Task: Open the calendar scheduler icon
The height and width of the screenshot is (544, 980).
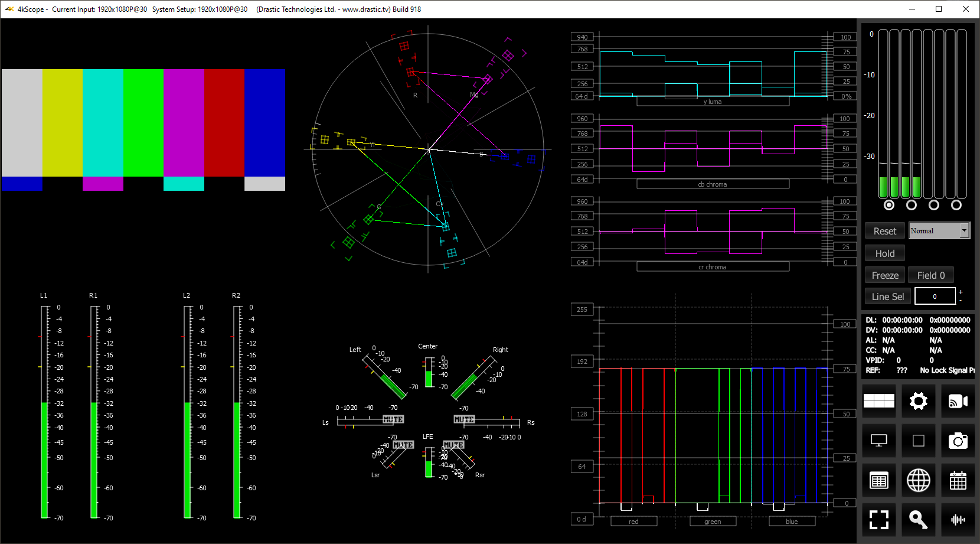Action: click(x=958, y=480)
